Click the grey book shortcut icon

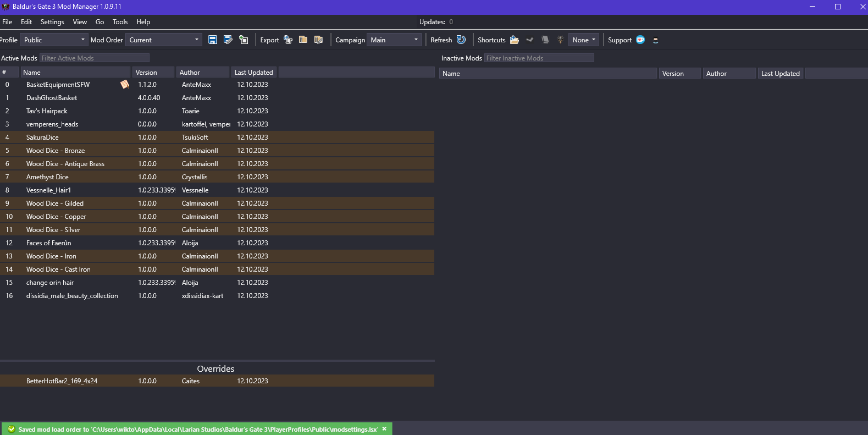pos(545,40)
